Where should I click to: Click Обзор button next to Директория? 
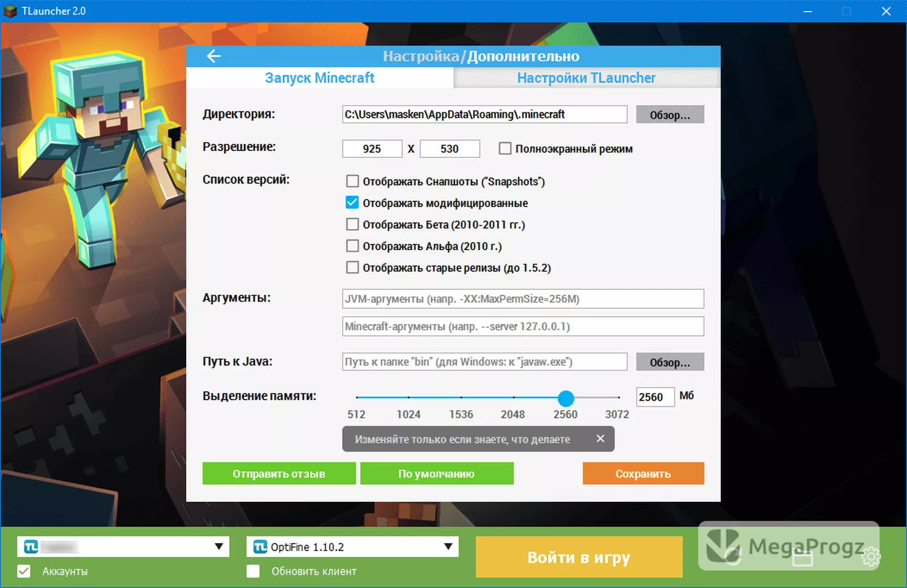(x=670, y=115)
